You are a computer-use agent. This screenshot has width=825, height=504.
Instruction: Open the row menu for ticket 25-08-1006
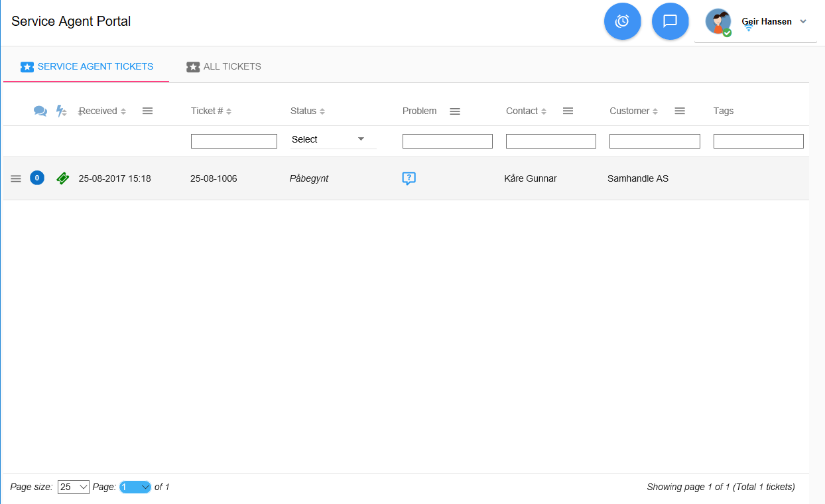[x=16, y=178]
